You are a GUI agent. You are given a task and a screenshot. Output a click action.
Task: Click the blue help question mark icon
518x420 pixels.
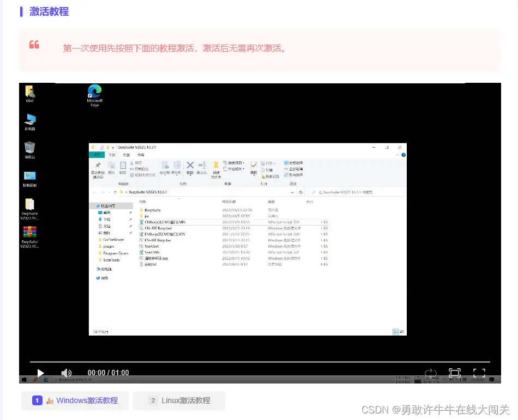click(x=403, y=155)
